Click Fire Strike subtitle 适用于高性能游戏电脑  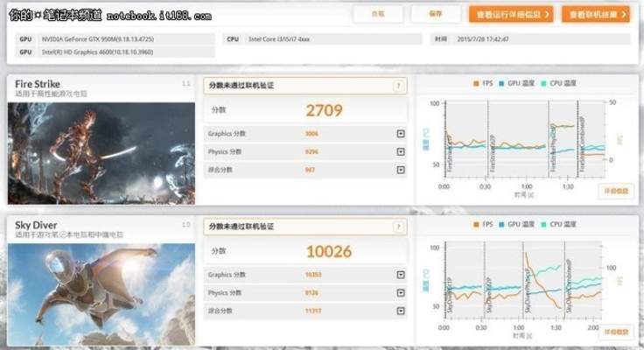click(x=51, y=94)
